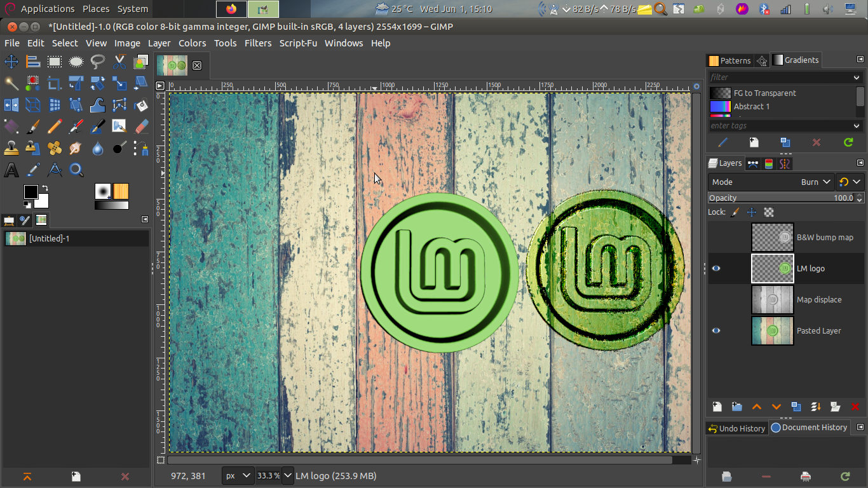This screenshot has width=868, height=488.
Task: Select the Scissors Select tool
Action: tap(119, 62)
